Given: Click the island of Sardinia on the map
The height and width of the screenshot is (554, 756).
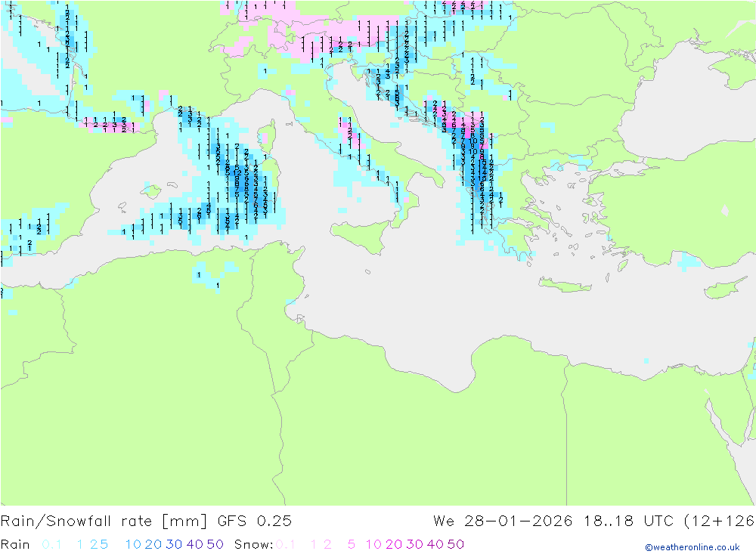Looking at the screenshot, I should pyautogui.click(x=266, y=182).
